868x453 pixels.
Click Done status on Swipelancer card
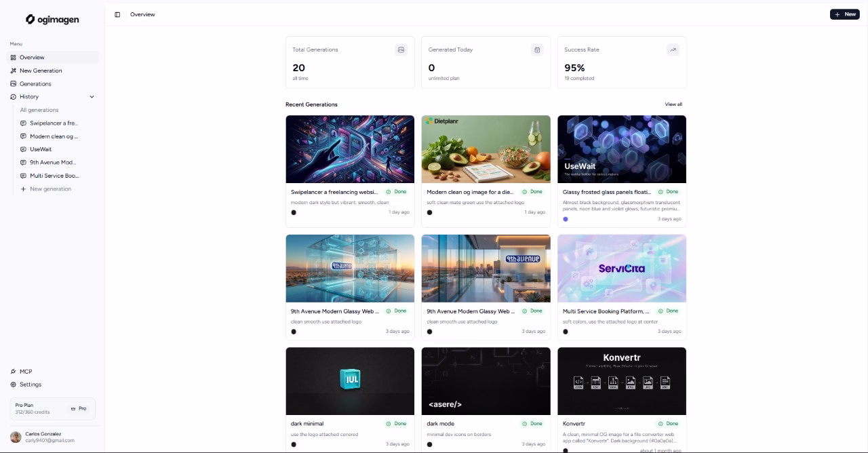[x=397, y=192]
